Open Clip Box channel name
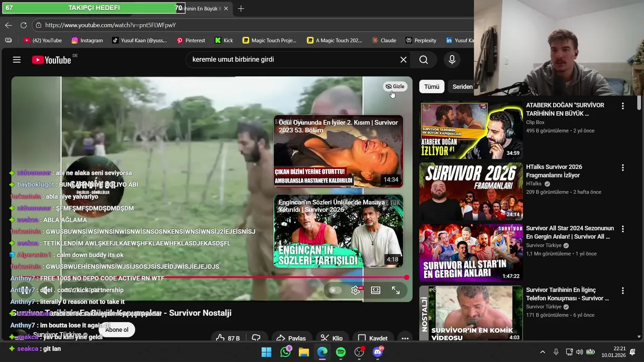644x362 pixels. tap(535, 122)
